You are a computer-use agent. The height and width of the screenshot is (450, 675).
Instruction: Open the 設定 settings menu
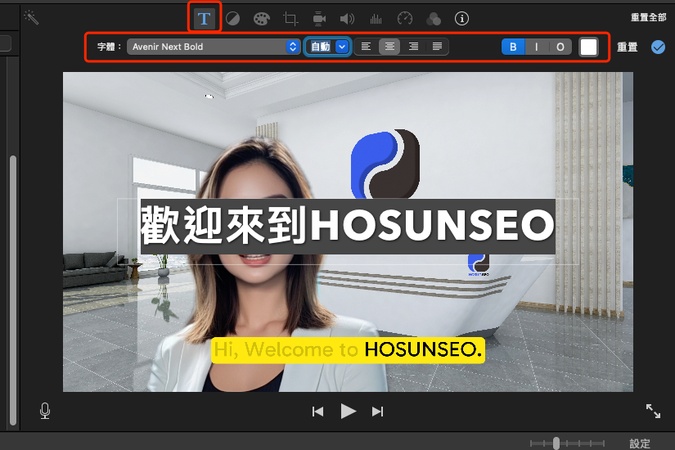coord(639,443)
